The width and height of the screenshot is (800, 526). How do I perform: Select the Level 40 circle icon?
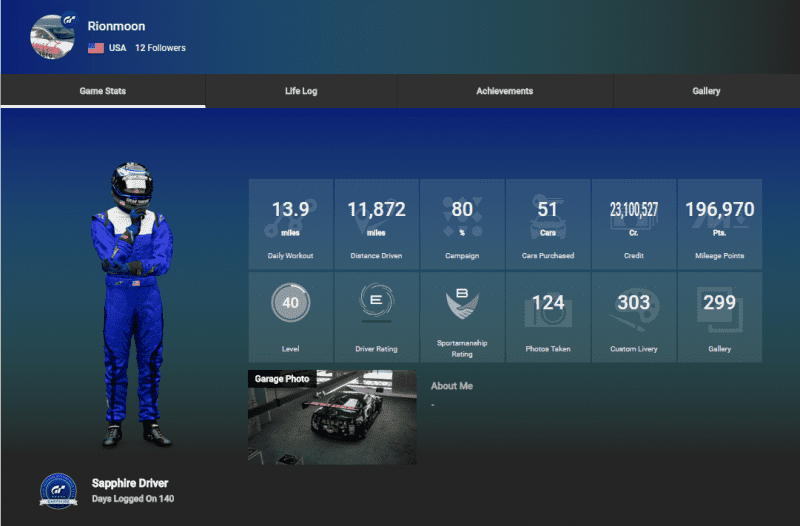click(x=290, y=303)
